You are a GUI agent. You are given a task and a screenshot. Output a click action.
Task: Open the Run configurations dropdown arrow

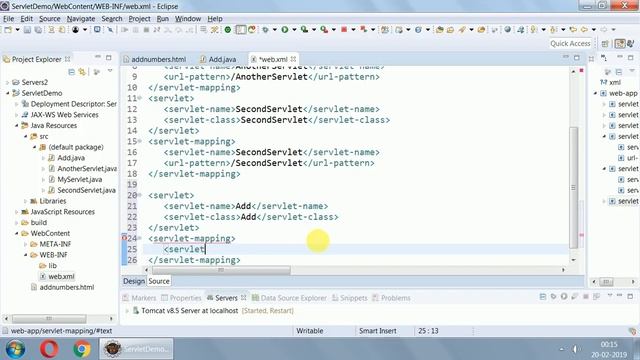coord(294,29)
